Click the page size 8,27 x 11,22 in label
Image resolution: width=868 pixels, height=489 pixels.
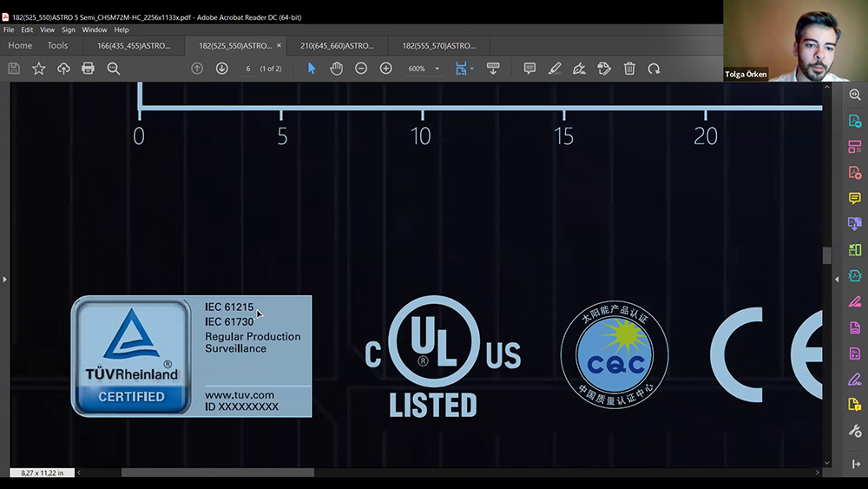(x=42, y=472)
